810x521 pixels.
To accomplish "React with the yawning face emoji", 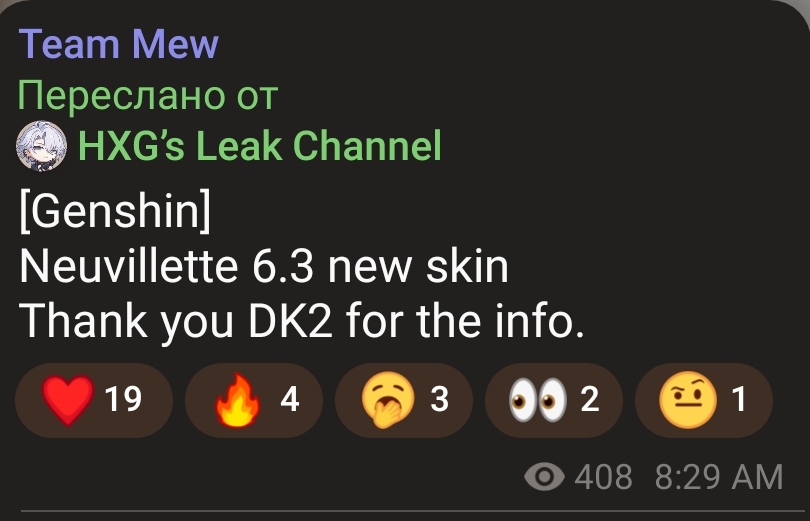I will (x=387, y=400).
